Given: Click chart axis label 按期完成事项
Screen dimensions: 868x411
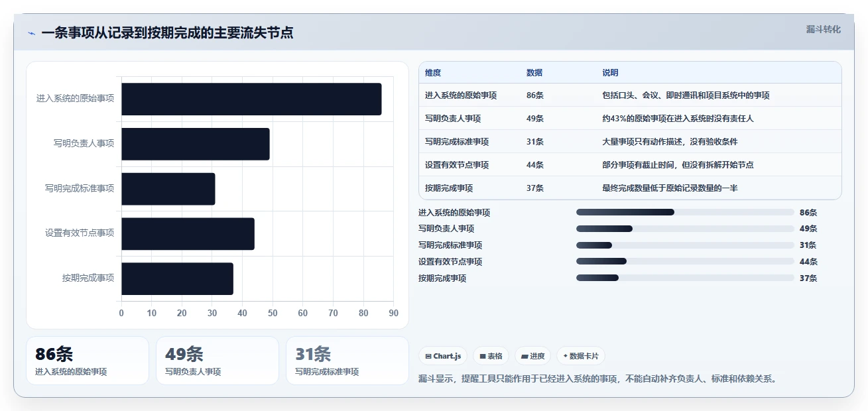Looking at the screenshot, I should click(x=88, y=278).
